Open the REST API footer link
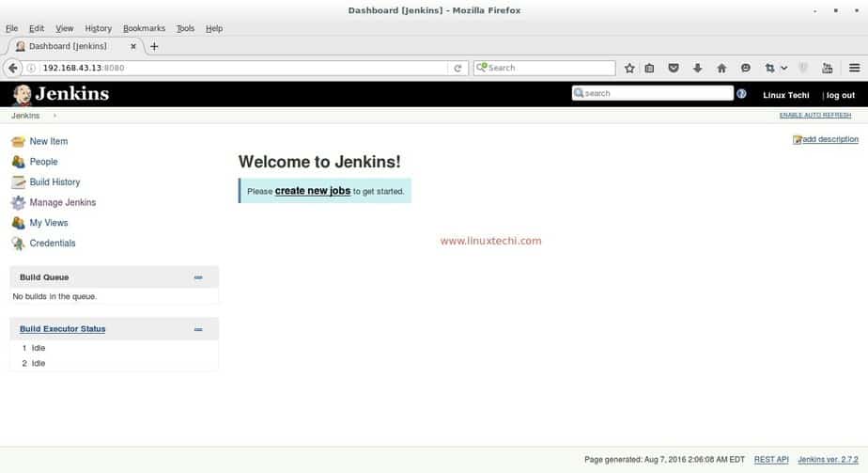Image resolution: width=868 pixels, height=473 pixels. coord(771,460)
